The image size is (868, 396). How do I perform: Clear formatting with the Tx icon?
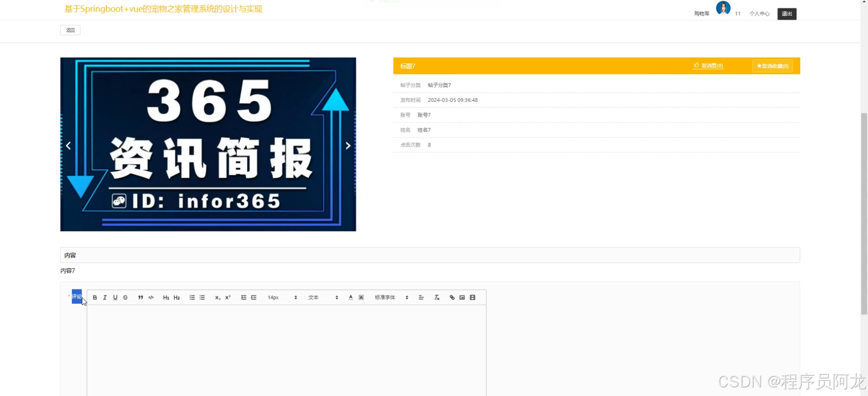pos(437,297)
